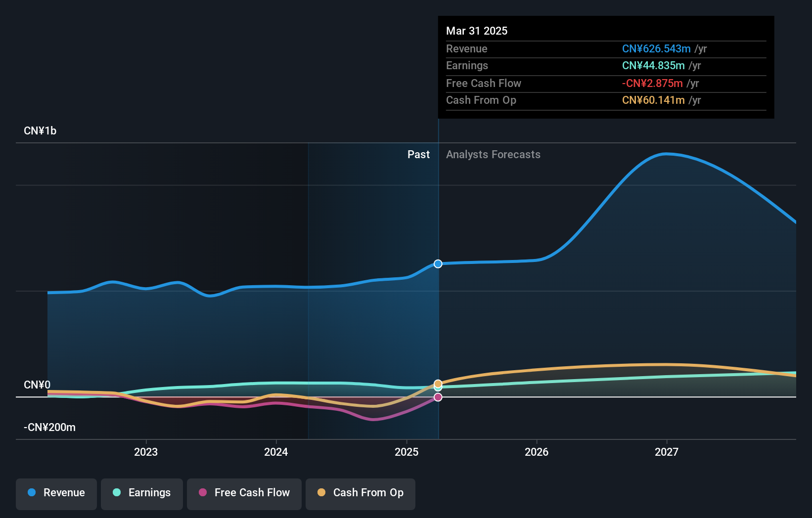
Task: Toggle the Cash From Op legend button
Action: click(361, 494)
